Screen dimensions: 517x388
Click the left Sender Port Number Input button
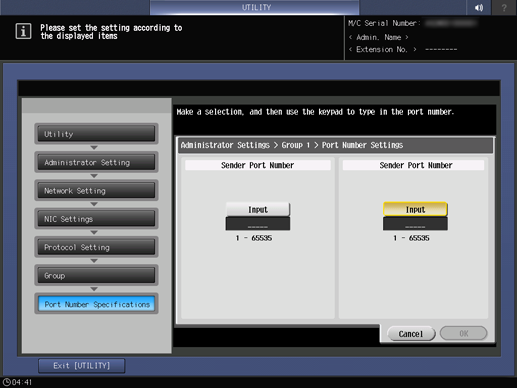(x=258, y=209)
